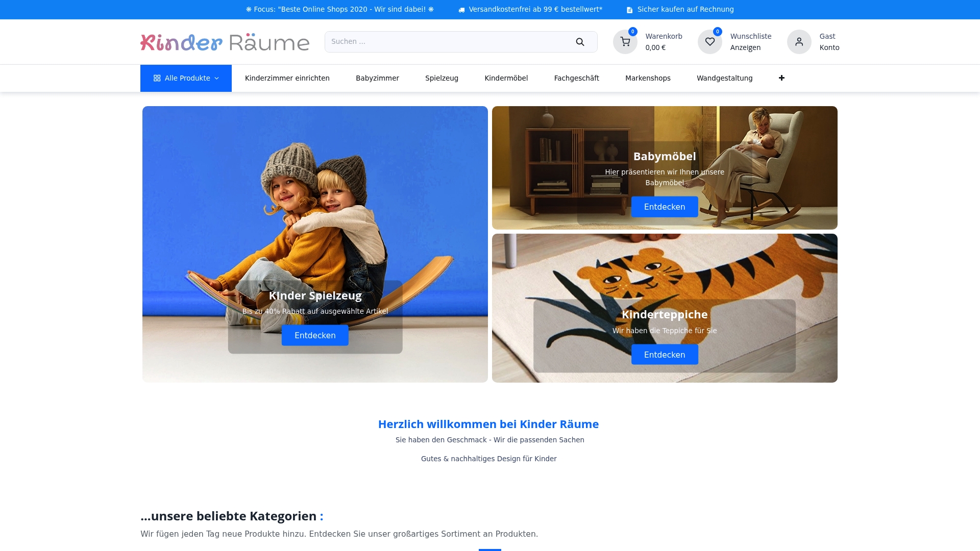Open Kinderzimmer einrichten menu
980x551 pixels.
(x=287, y=78)
